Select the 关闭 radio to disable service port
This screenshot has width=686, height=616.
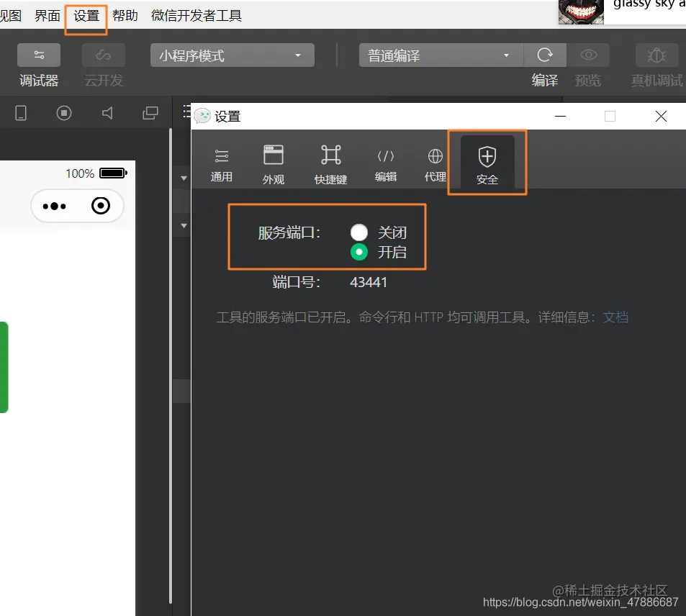click(359, 232)
